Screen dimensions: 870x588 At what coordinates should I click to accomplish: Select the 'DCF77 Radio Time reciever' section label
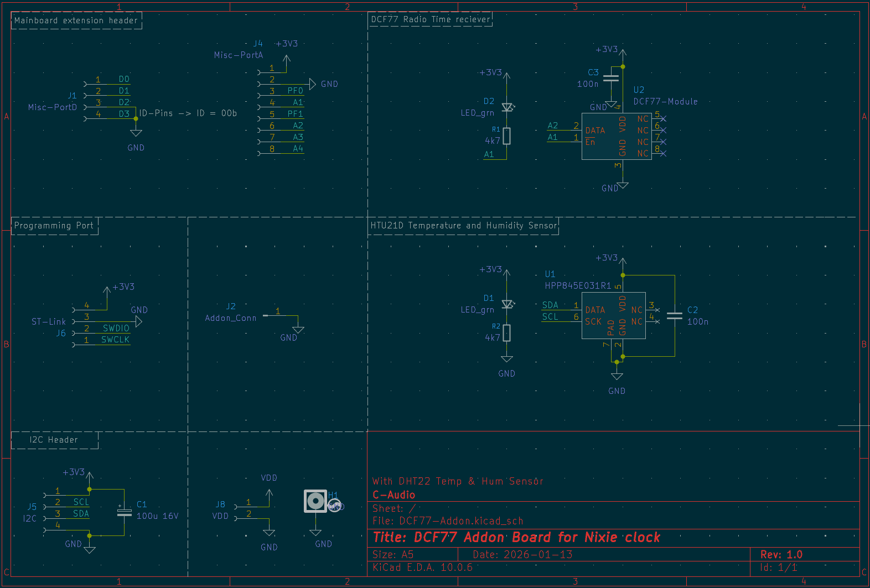pyautogui.click(x=431, y=19)
